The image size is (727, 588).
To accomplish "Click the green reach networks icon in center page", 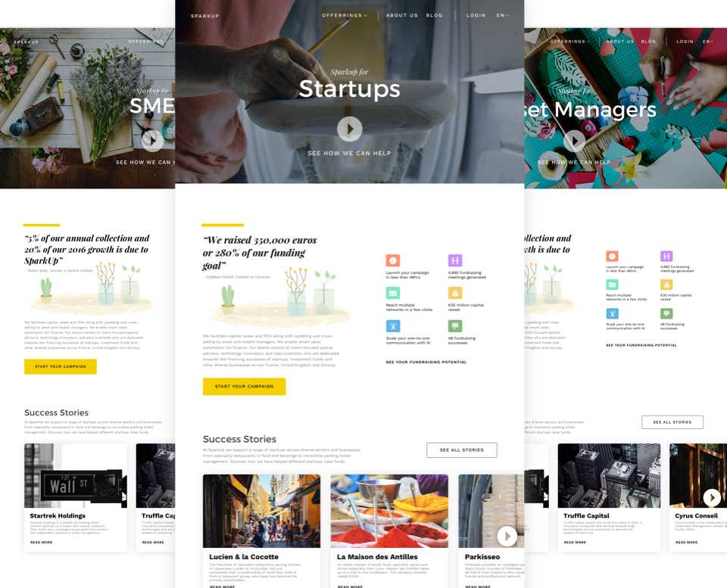I will coord(393,293).
